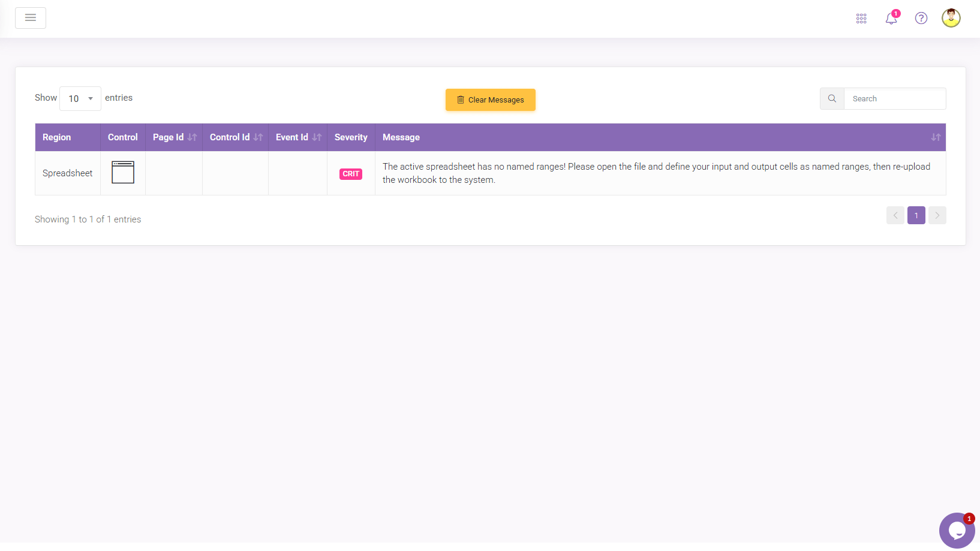Focus the Search input field

(x=894, y=99)
